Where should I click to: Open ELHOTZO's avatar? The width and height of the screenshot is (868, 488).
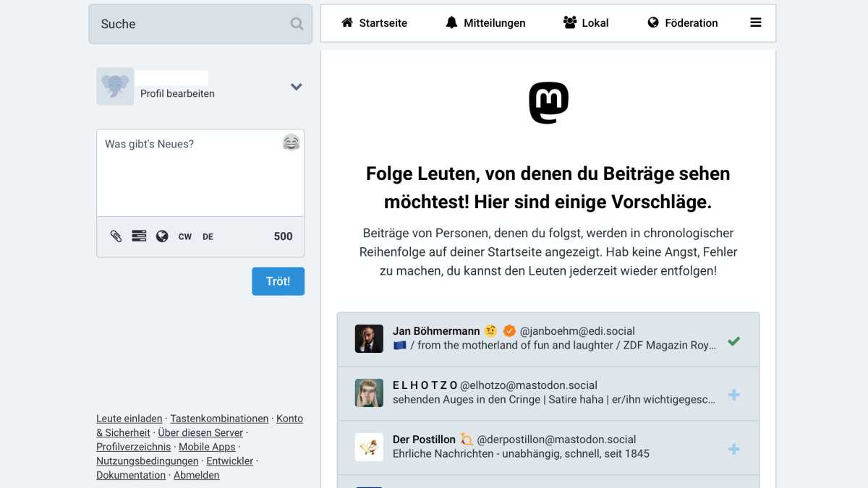pos(369,393)
